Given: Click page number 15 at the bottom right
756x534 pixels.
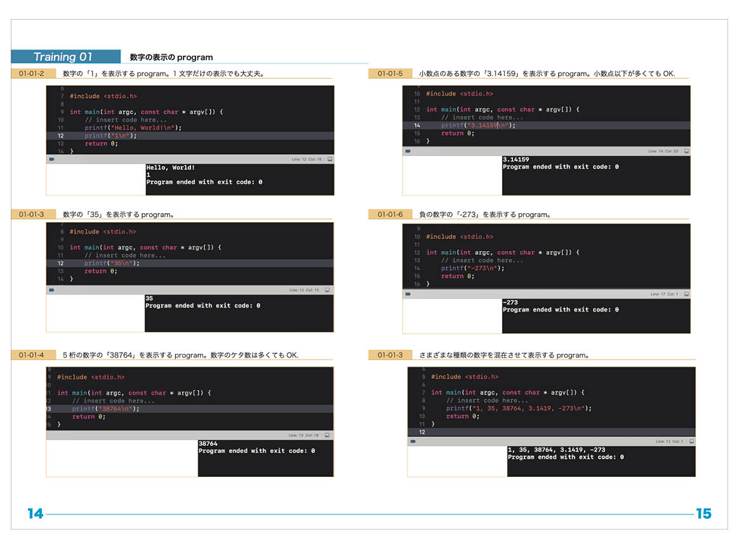Looking at the screenshot, I should click(703, 514).
